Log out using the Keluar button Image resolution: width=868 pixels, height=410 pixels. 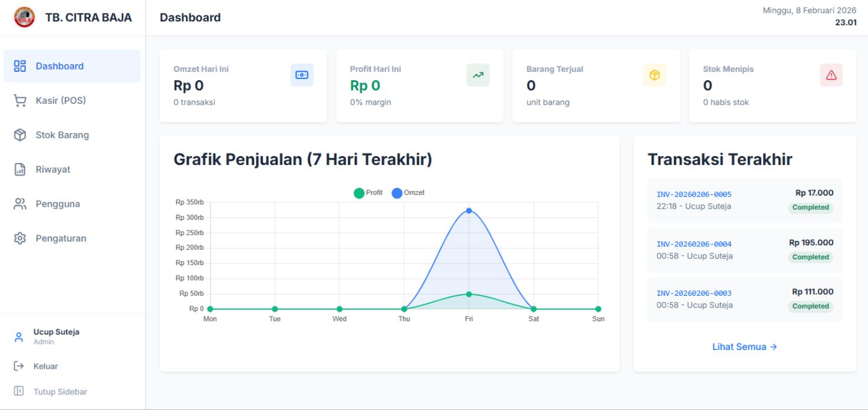(45, 366)
